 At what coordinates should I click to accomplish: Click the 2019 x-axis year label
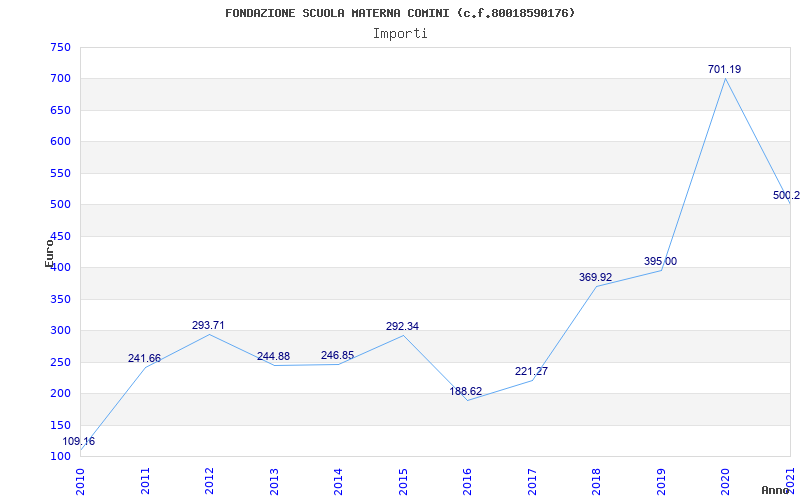pos(661,481)
